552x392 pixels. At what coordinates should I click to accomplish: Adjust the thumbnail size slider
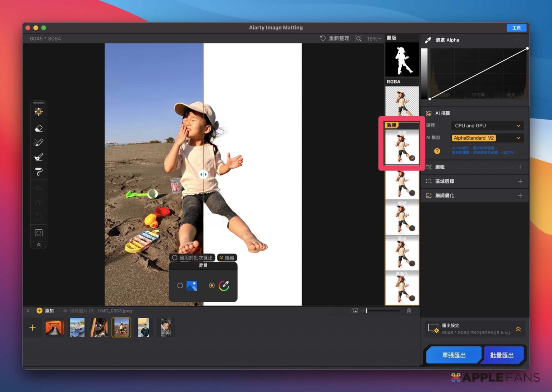pos(367,311)
